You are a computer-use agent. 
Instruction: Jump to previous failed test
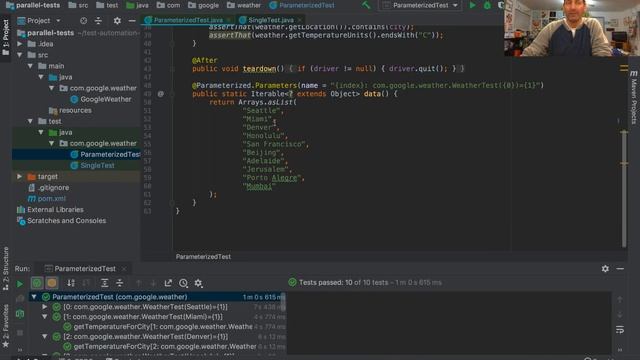(138, 283)
